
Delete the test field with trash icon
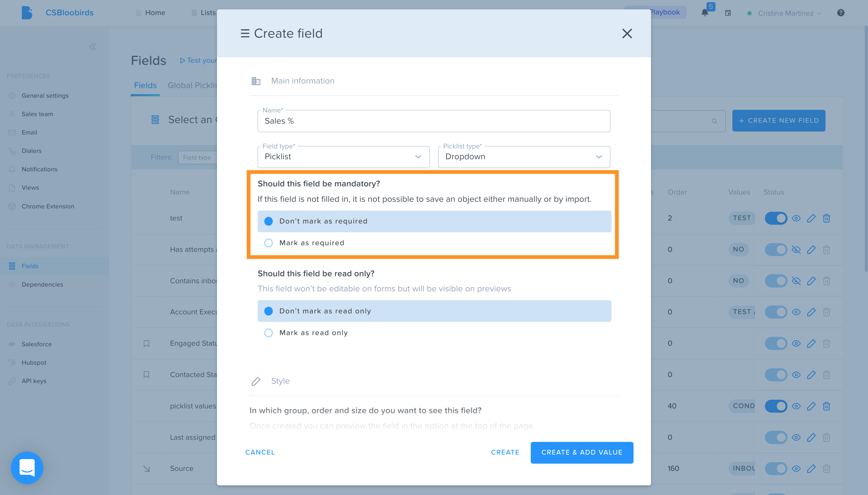coord(827,218)
